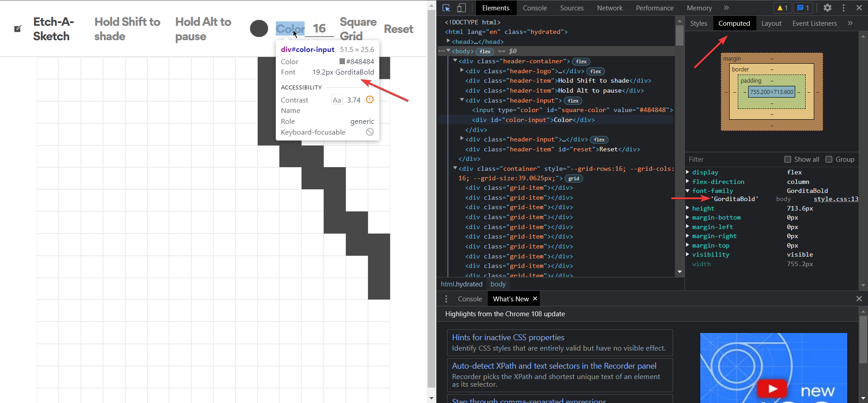Switch to the Styles sidebar tab
The image size is (868, 403).
698,23
